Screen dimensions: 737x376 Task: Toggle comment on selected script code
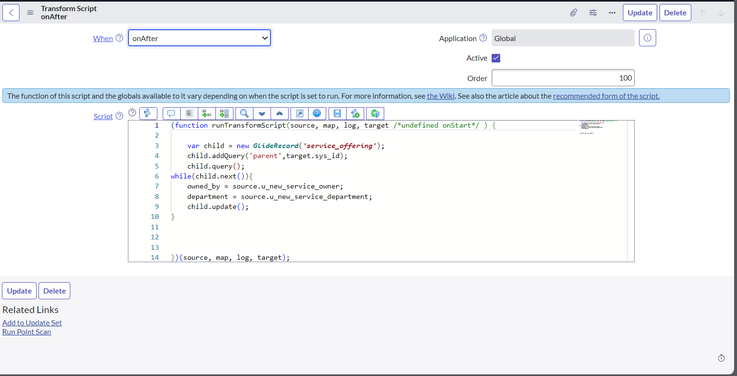[x=171, y=113]
